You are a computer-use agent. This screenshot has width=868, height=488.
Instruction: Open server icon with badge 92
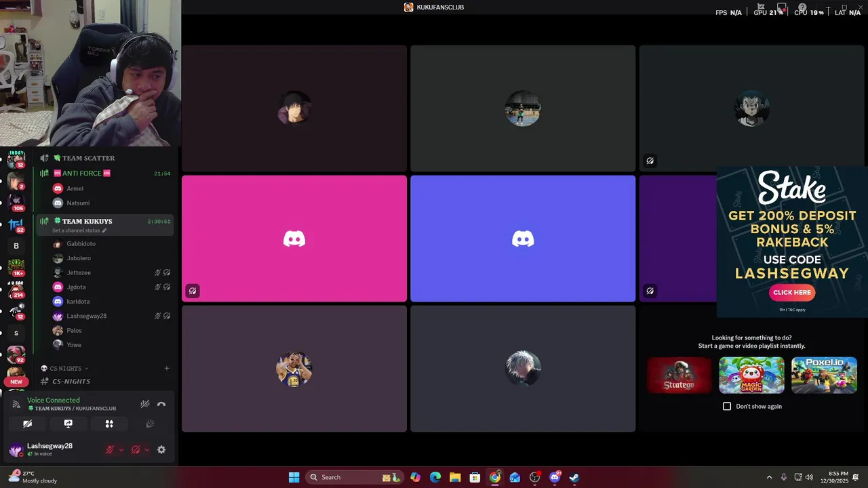point(16,355)
